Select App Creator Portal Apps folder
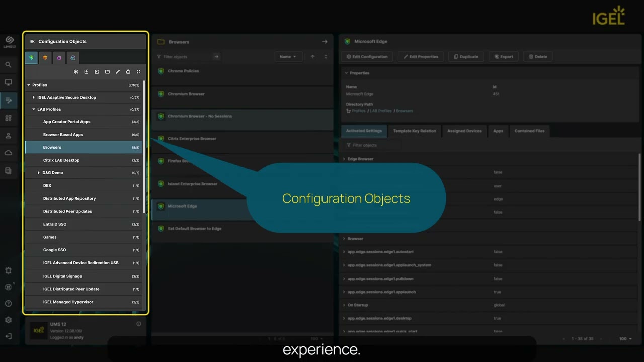This screenshot has height=362, width=644. click(84, 122)
